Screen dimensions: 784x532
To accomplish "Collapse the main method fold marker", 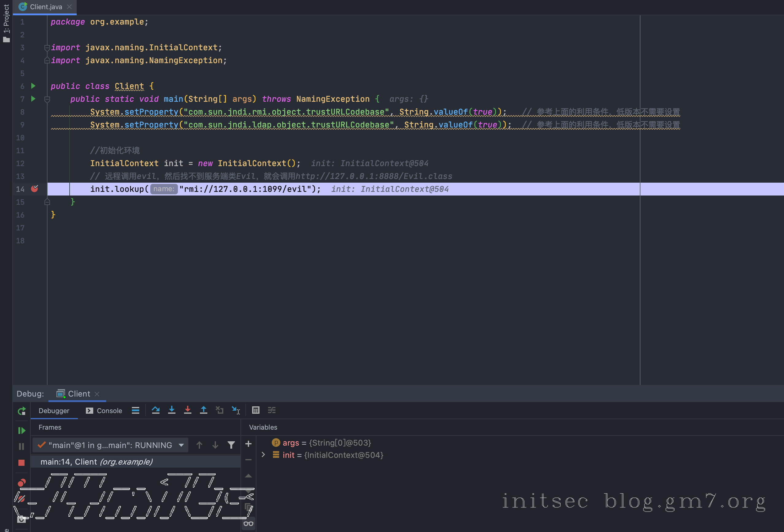I will pyautogui.click(x=47, y=99).
